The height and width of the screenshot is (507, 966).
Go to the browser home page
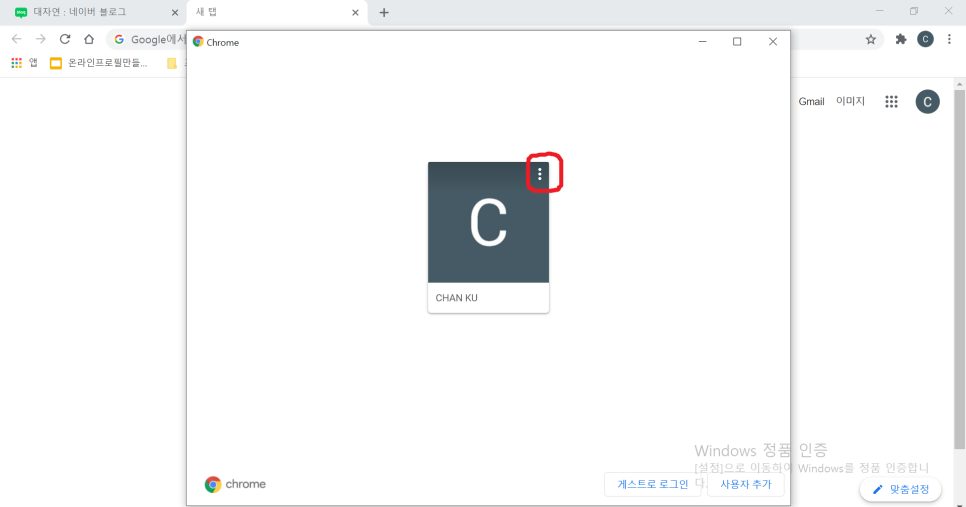(89, 39)
